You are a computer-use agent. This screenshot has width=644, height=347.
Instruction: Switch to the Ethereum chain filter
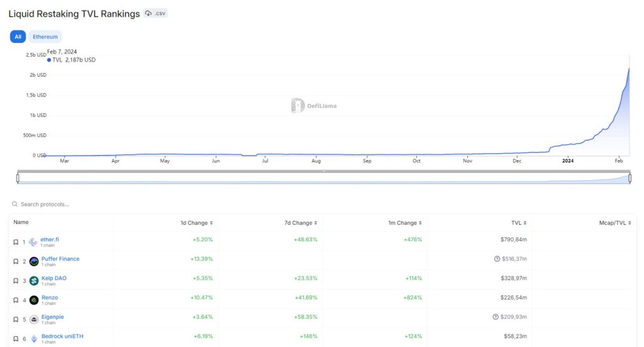[45, 37]
